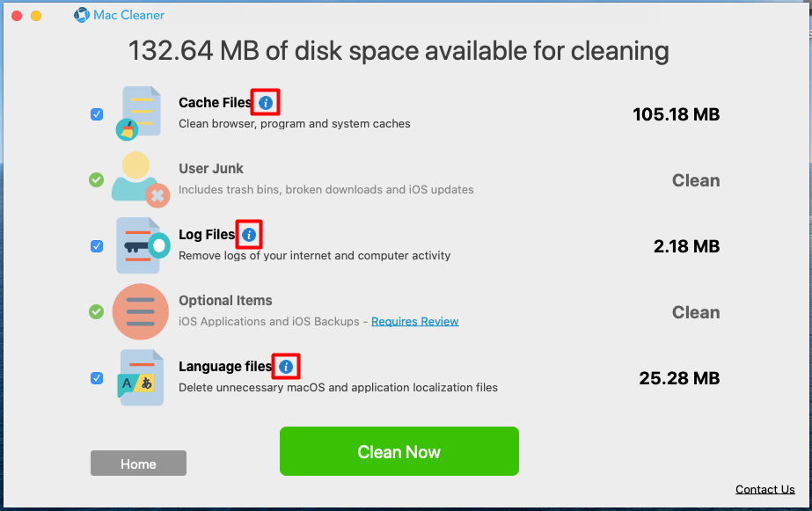Click the Mac Cleaner logo icon
The width and height of the screenshot is (812, 511).
[x=81, y=14]
